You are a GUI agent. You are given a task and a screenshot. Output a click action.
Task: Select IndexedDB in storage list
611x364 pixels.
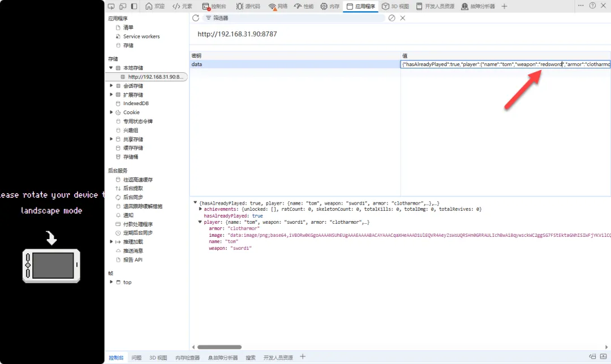[136, 103]
